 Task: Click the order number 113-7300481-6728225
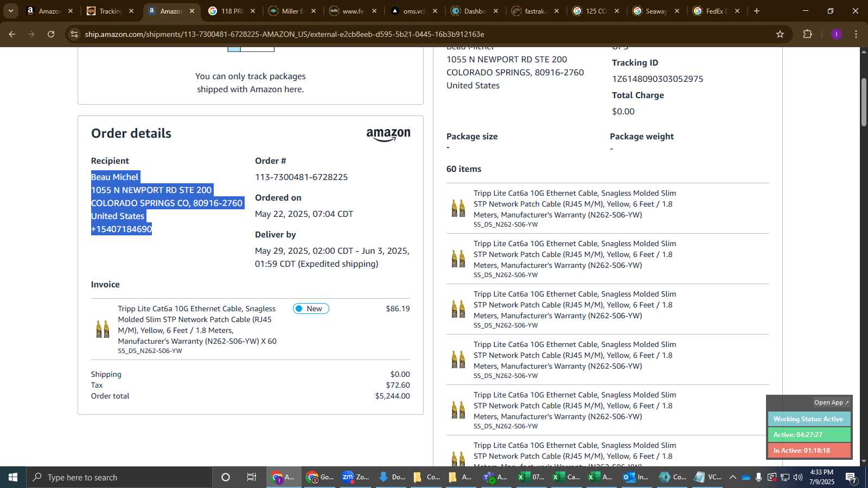click(x=301, y=177)
